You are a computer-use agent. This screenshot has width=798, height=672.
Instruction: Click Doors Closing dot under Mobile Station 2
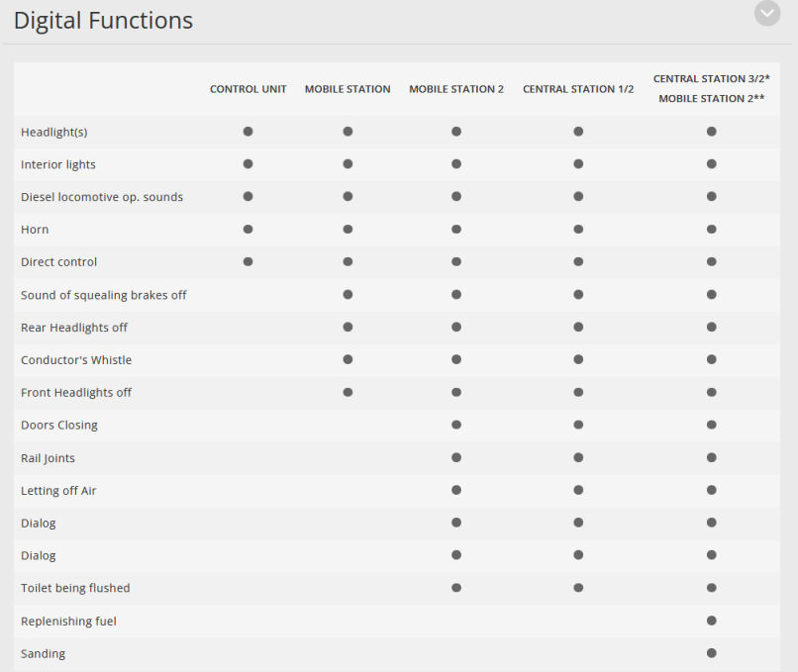point(456,425)
